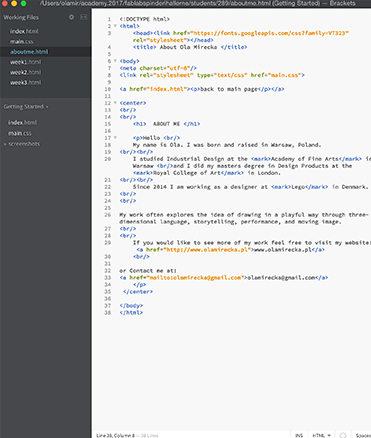Click the DOCTYPE html declaration text
The width and height of the screenshot is (371, 438).
coord(145,19)
